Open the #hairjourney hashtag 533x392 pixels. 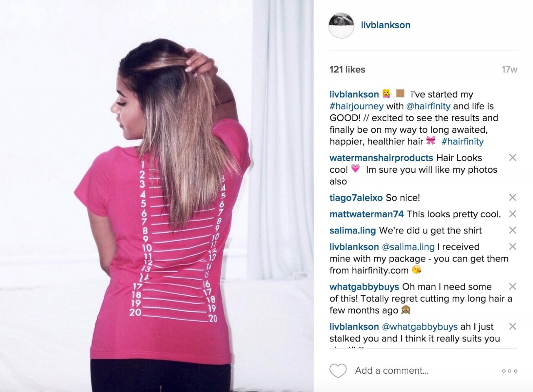[356, 106]
